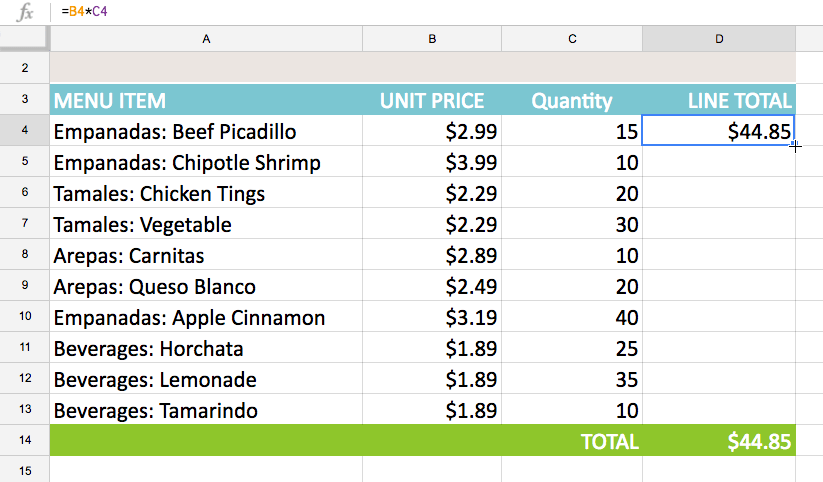This screenshot has width=823, height=482.
Task: Click the green TOTAL $44.85 cell
Action: coord(719,441)
